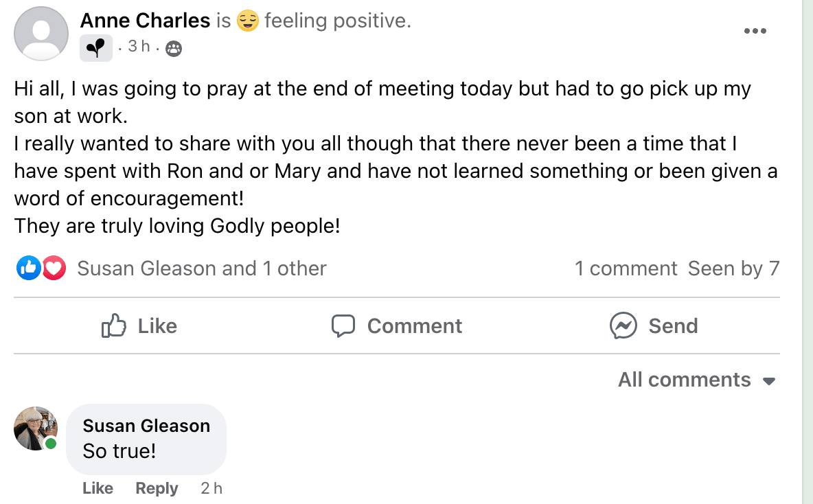View who reacted: Susan Gleason and 1 other

[x=201, y=268]
